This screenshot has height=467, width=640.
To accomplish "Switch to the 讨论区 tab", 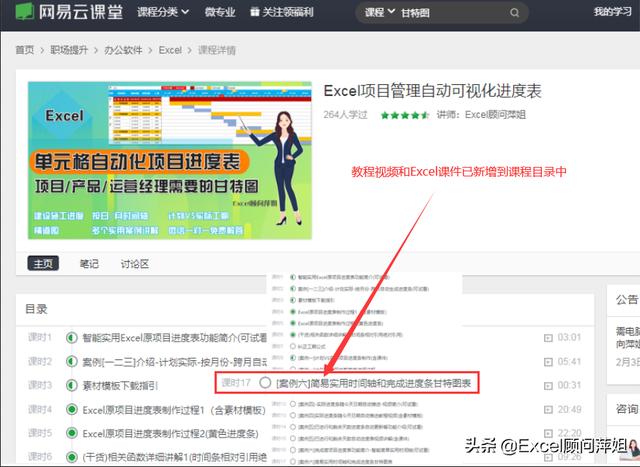I will tap(135, 264).
